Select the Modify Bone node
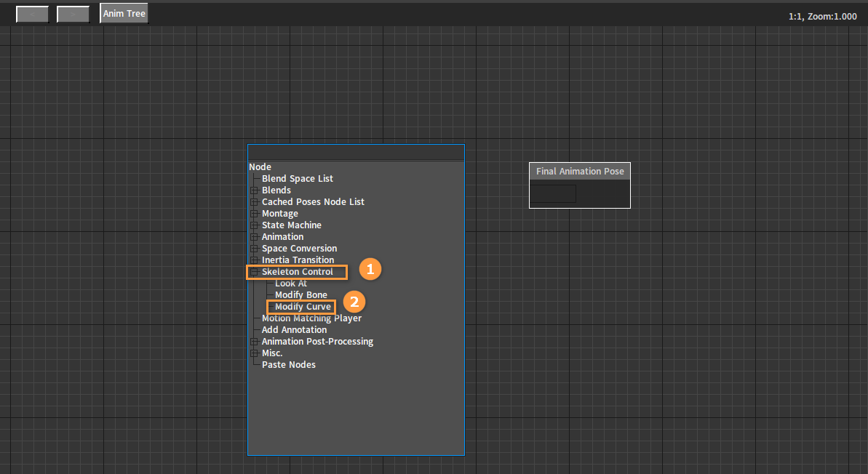The width and height of the screenshot is (868, 474). point(301,295)
